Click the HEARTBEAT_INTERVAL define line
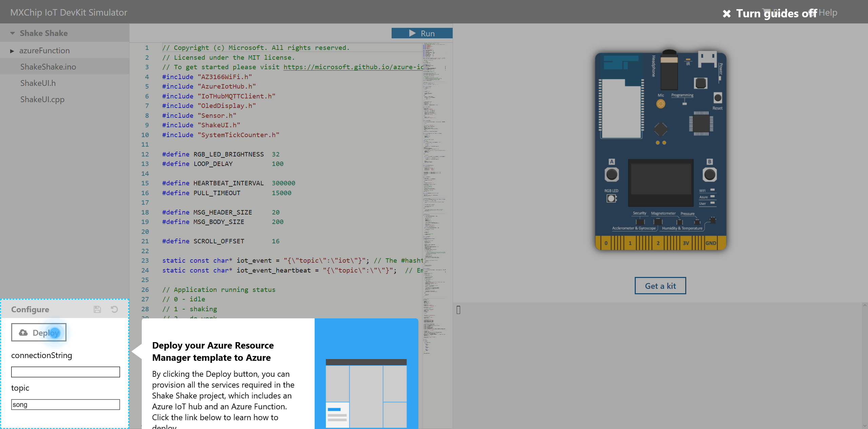This screenshot has height=429, width=868. click(x=229, y=183)
